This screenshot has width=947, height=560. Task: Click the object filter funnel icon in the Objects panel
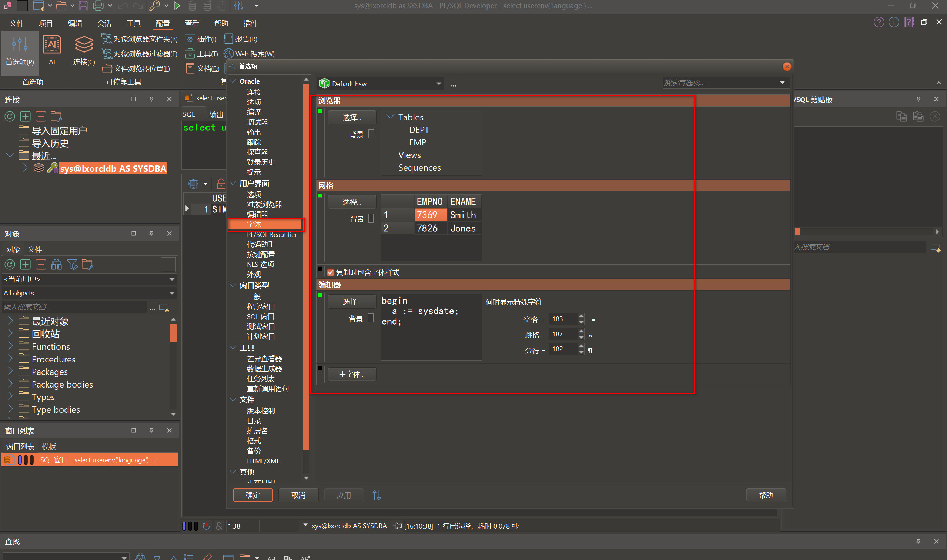[x=72, y=265]
